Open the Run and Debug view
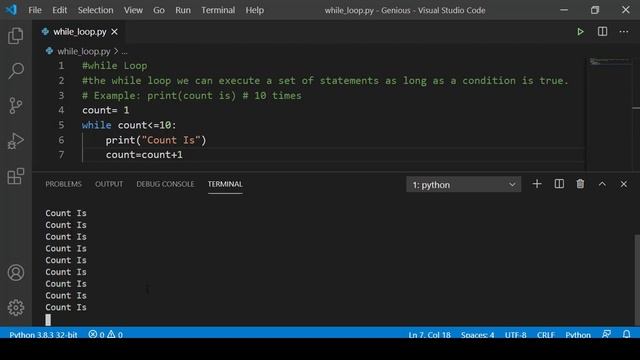640x360 pixels. point(16,141)
